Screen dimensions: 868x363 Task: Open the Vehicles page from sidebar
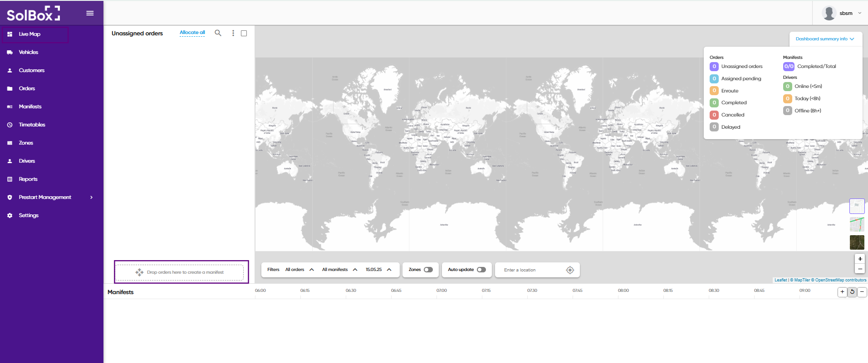(29, 52)
